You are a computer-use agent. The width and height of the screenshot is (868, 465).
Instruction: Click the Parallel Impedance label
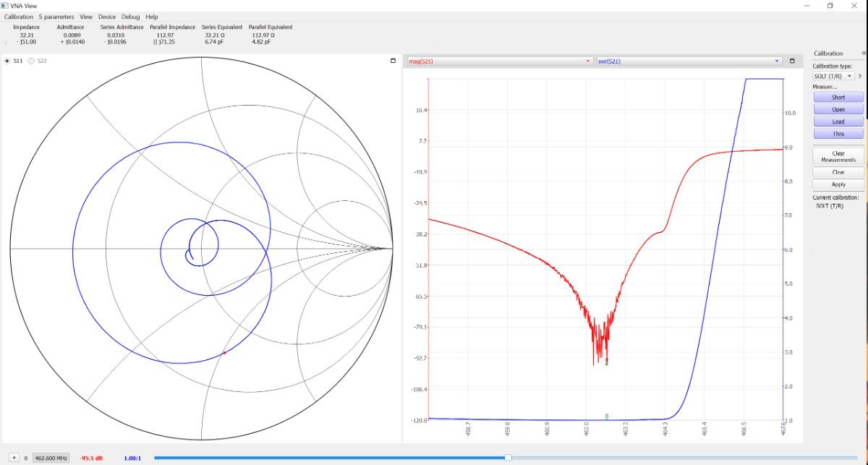pyautogui.click(x=172, y=27)
